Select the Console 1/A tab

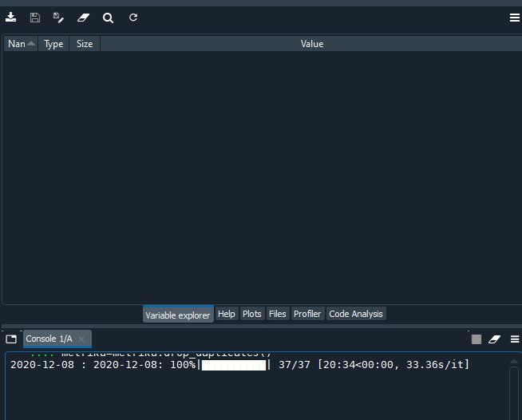(x=57, y=339)
